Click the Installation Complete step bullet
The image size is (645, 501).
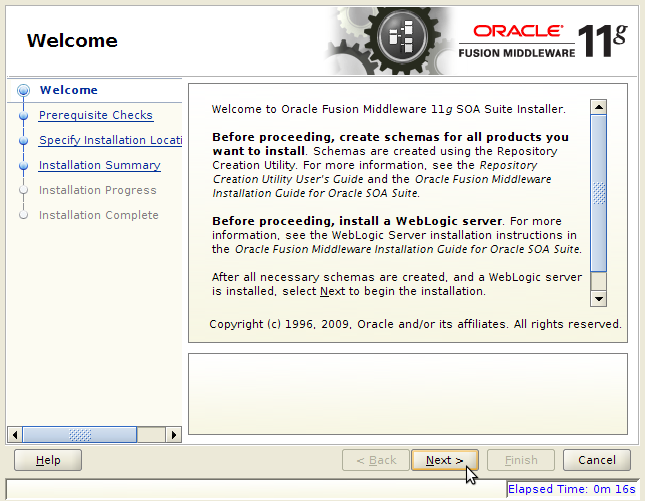click(23, 215)
